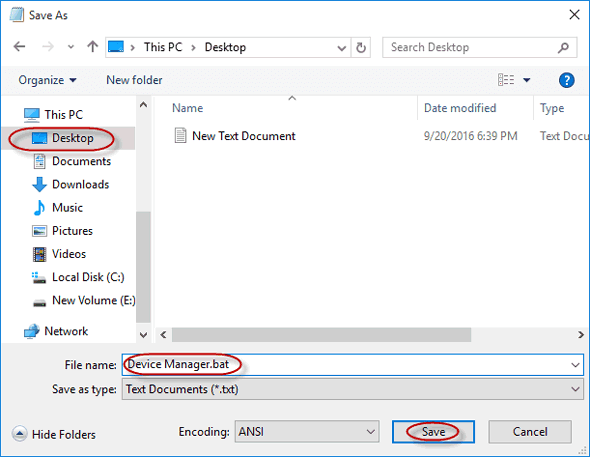
Task: Collapse with the Hide Folders button
Action: click(54, 434)
